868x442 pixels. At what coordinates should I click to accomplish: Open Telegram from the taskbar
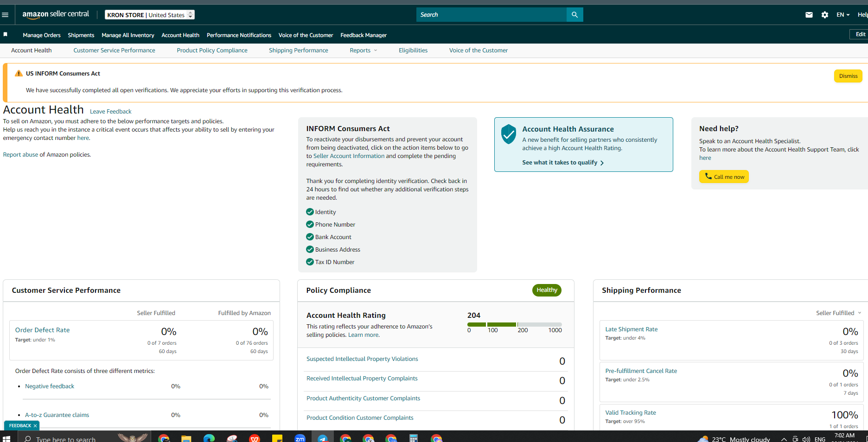point(323,438)
